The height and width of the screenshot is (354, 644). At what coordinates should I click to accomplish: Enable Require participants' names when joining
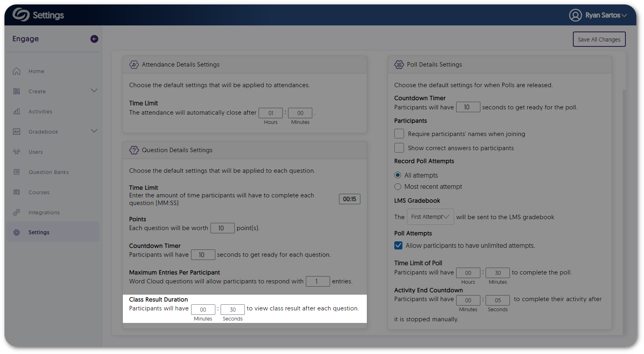[x=399, y=134]
